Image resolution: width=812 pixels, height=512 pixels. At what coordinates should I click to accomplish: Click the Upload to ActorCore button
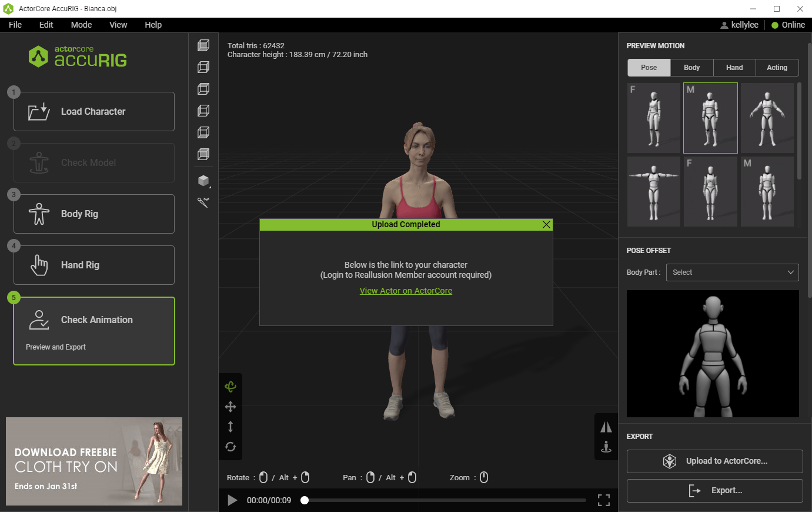pos(714,461)
